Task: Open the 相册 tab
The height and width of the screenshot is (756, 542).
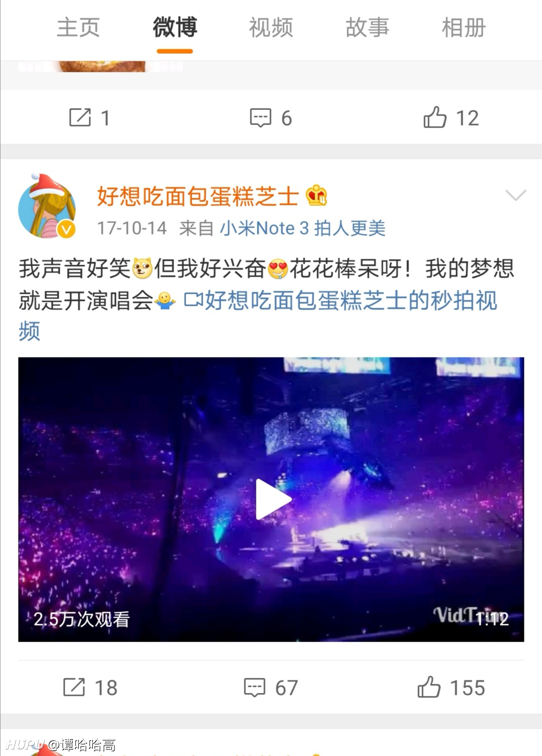Action: (464, 27)
